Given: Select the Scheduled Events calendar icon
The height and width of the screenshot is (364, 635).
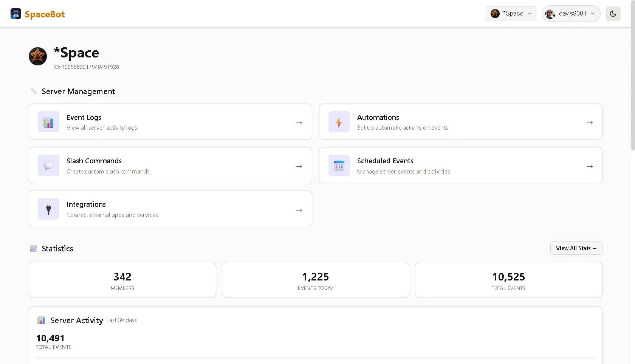Looking at the screenshot, I should [x=339, y=165].
